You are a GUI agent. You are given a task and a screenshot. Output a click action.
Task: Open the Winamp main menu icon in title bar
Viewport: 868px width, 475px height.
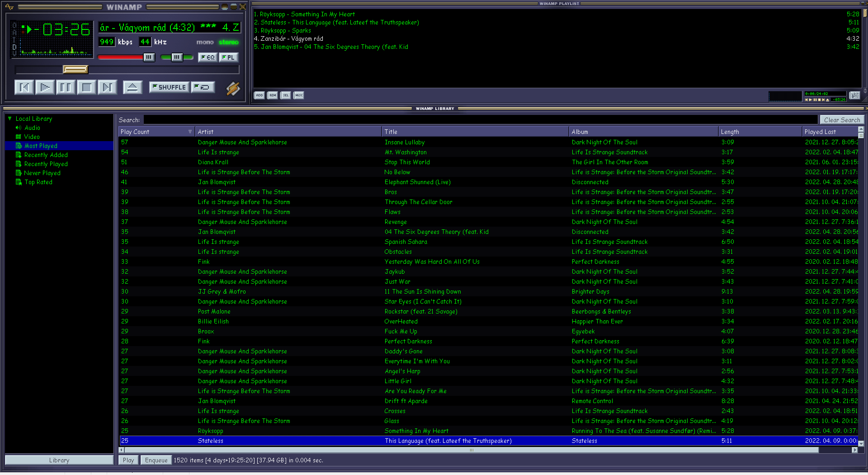coord(9,7)
